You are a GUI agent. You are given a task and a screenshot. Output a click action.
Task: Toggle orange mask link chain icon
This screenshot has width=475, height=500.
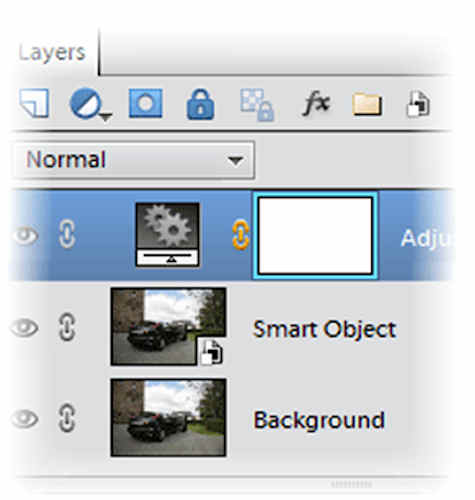pos(241,235)
